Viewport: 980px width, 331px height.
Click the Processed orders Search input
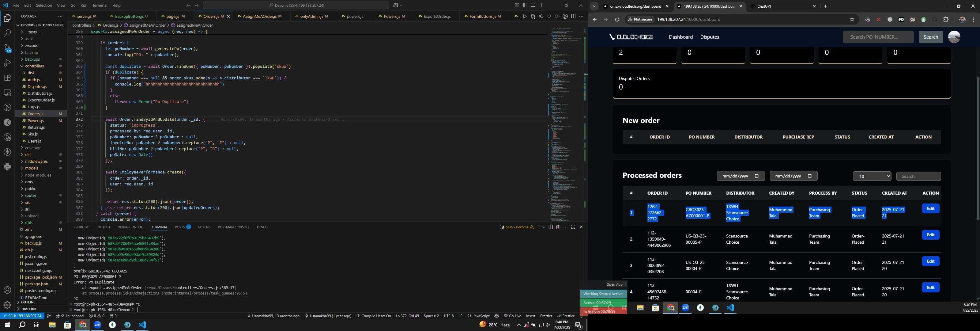[918, 176]
